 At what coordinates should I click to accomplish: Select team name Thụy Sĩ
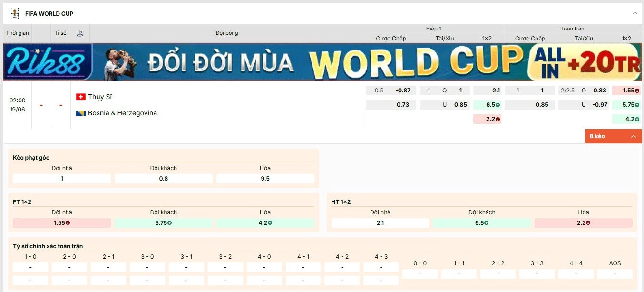[x=100, y=97]
